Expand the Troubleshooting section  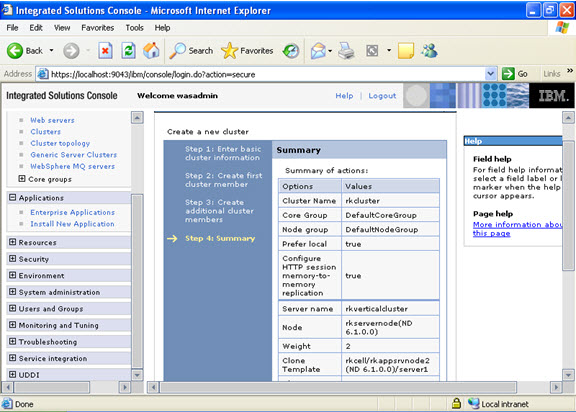[12, 341]
